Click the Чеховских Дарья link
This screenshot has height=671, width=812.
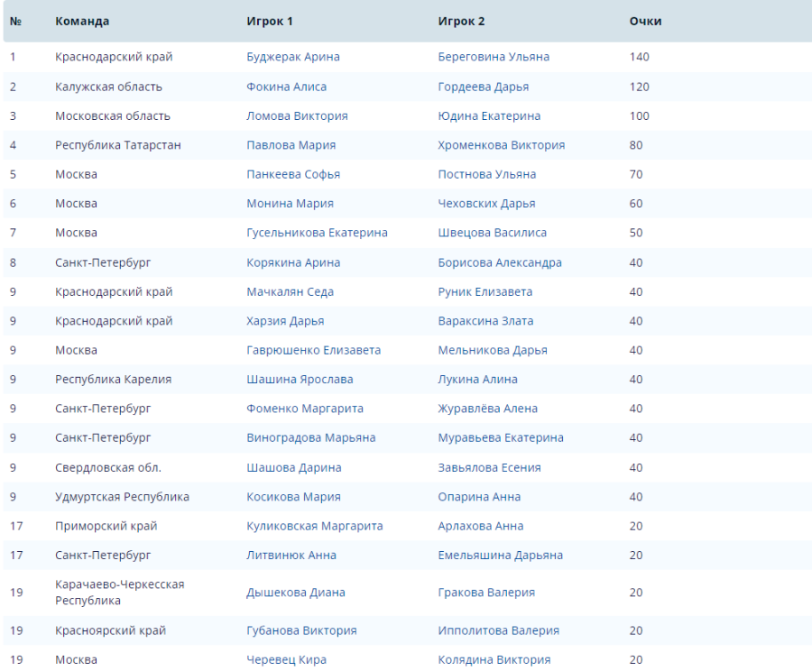pos(486,204)
